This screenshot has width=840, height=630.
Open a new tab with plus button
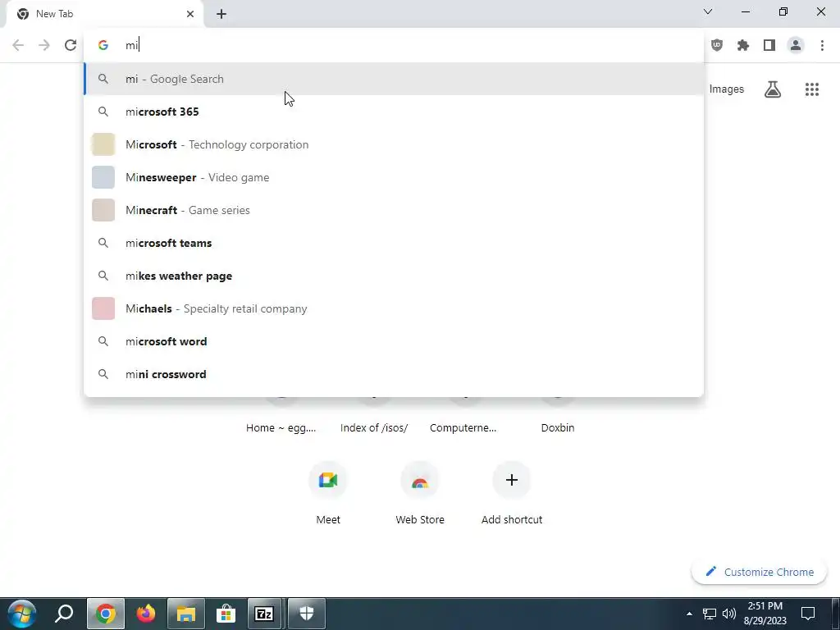coord(221,14)
